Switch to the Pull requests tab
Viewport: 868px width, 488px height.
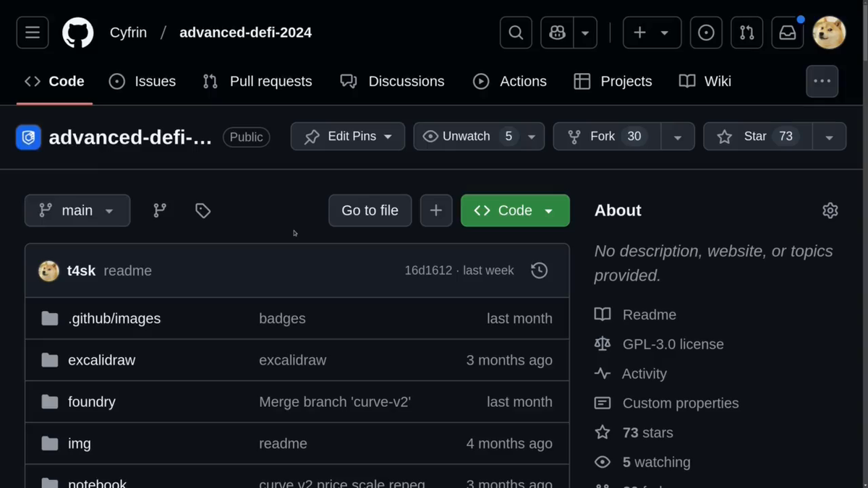coord(258,82)
